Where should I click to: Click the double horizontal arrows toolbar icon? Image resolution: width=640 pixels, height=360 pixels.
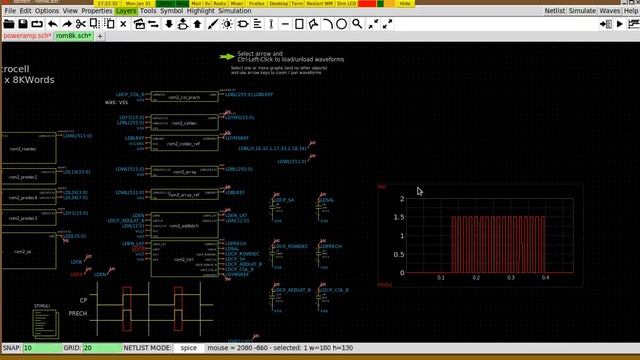point(153,24)
